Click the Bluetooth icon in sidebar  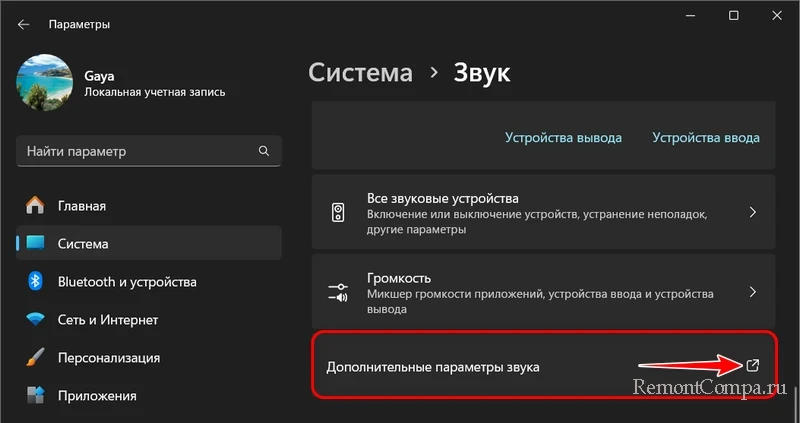coord(35,282)
